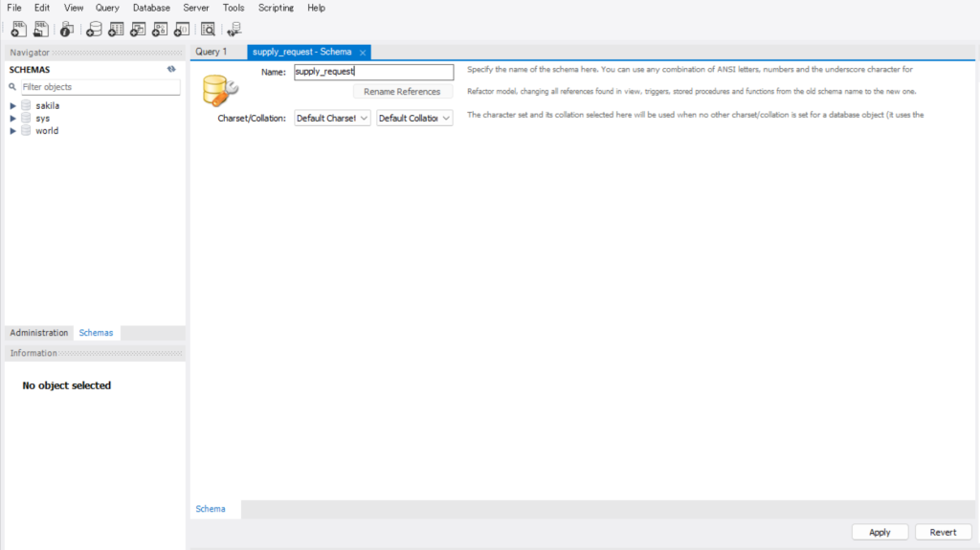Image resolution: width=980 pixels, height=550 pixels.
Task: Open the Database menu
Action: (151, 8)
